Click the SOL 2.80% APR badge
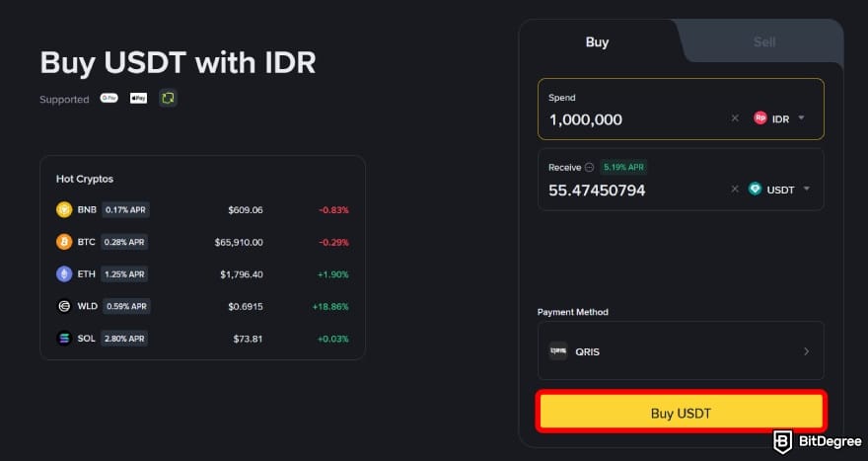 coord(124,339)
